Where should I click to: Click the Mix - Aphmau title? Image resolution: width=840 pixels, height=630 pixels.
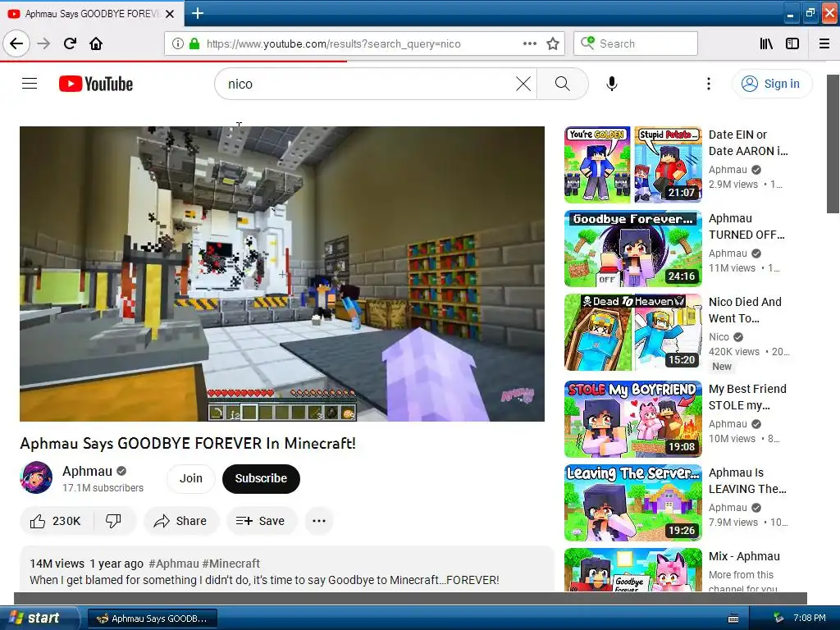(744, 556)
